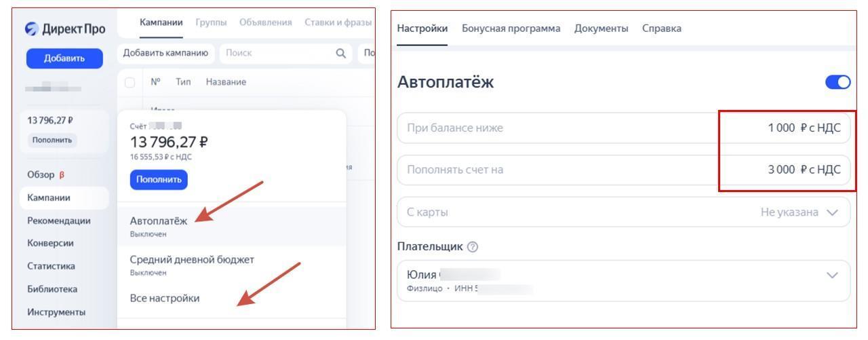This screenshot has width=868, height=340.
Task: Open Статистика in the left sidebar
Action: [x=51, y=266]
